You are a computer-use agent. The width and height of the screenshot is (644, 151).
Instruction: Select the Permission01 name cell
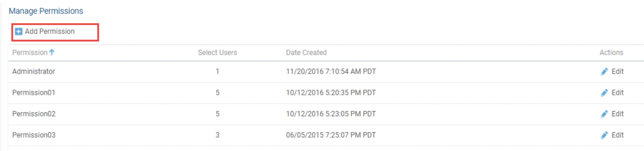[34, 93]
